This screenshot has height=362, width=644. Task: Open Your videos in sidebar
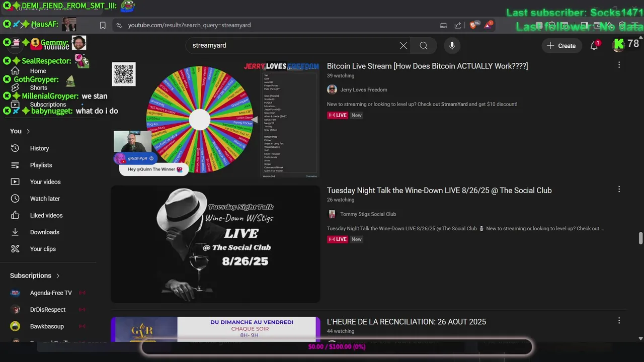point(45,182)
